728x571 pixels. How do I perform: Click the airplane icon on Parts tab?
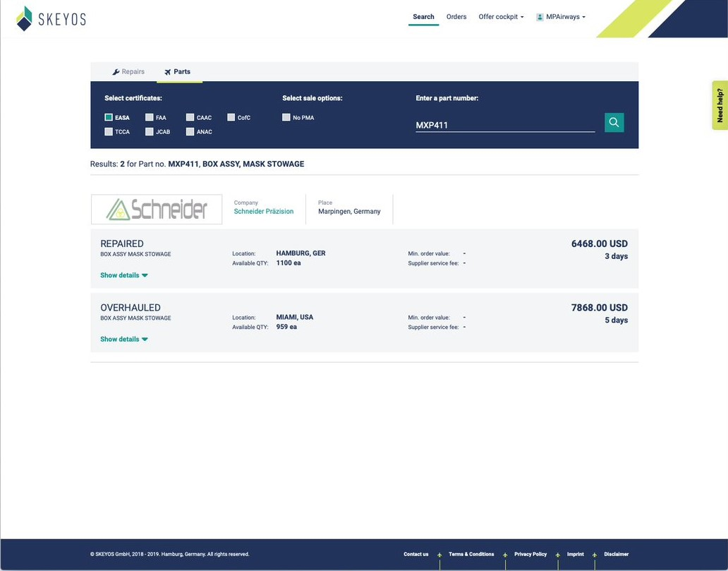(x=168, y=72)
